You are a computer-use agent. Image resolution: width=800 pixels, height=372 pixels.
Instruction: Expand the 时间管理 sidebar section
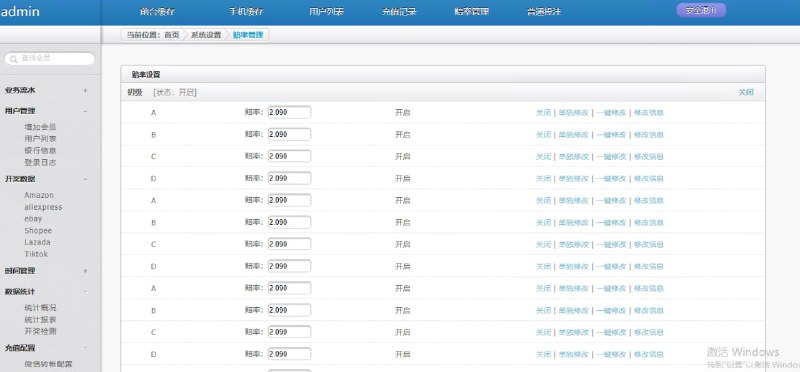coord(85,271)
